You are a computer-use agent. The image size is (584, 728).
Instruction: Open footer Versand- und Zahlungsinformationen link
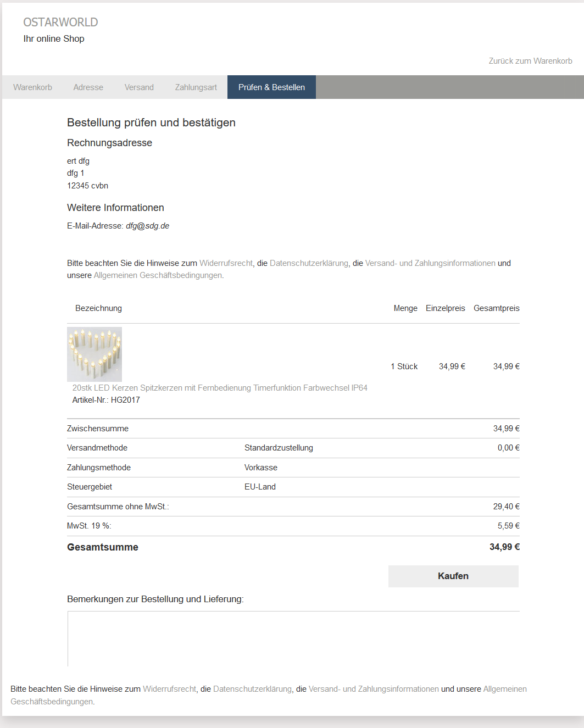tap(374, 689)
